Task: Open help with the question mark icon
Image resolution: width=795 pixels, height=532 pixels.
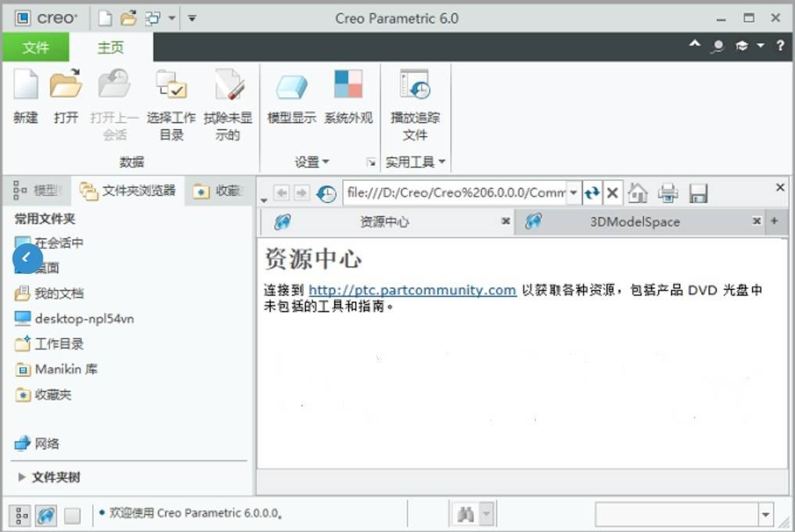Action: 780,45
